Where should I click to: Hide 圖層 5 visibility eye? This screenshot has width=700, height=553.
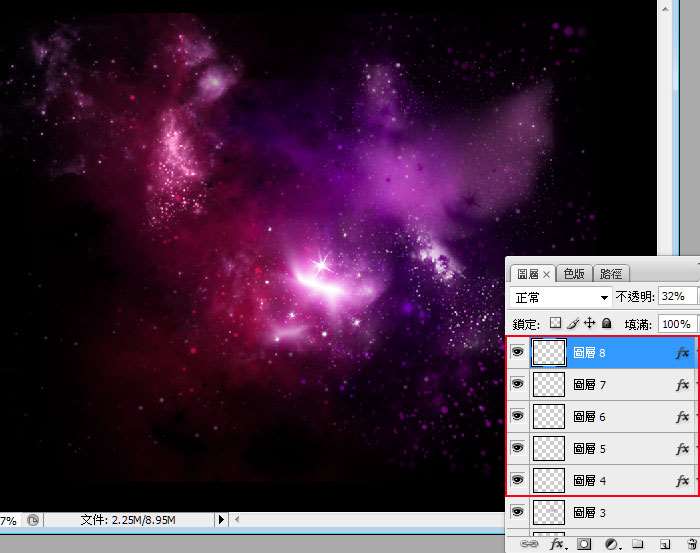(x=517, y=448)
